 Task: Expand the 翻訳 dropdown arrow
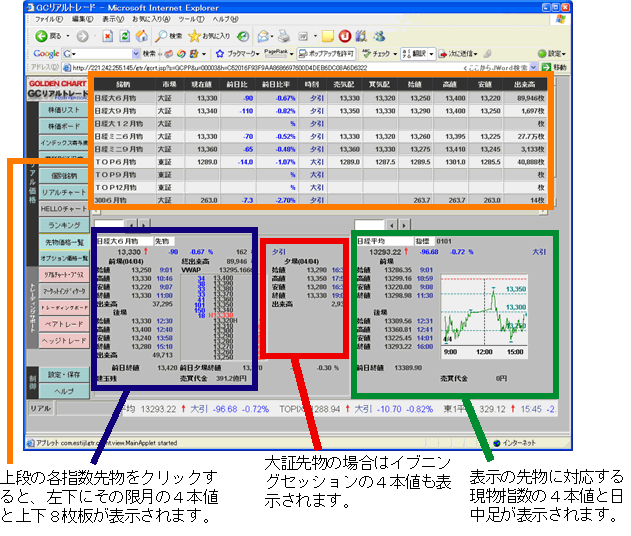coord(431,54)
